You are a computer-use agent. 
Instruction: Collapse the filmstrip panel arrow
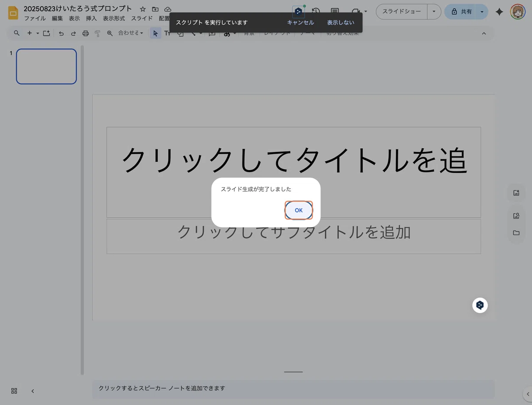point(33,391)
